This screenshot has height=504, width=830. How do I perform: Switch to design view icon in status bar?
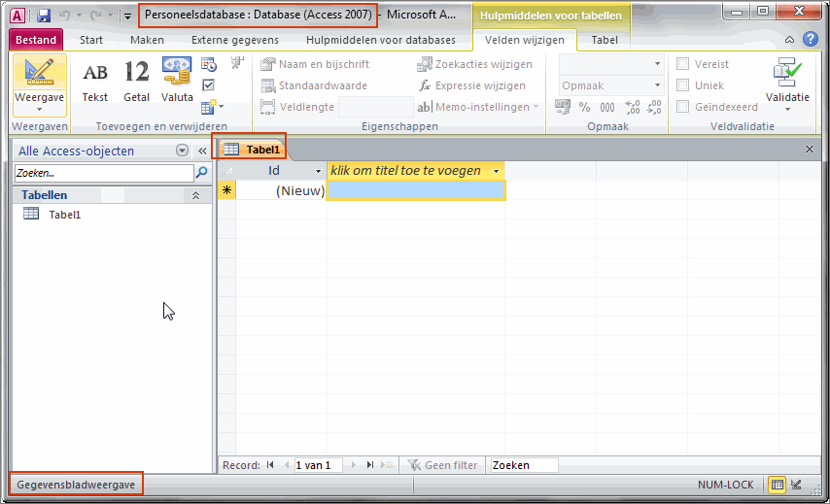(x=797, y=485)
